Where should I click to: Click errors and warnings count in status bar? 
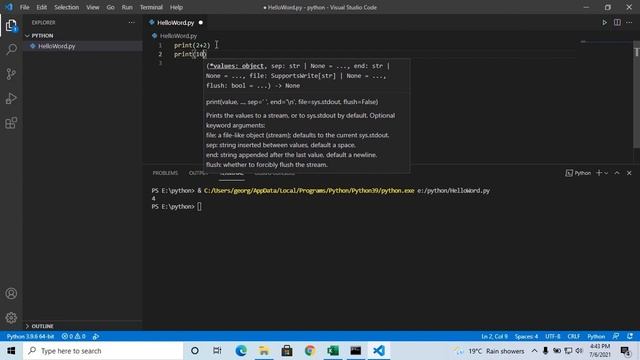click(73, 336)
